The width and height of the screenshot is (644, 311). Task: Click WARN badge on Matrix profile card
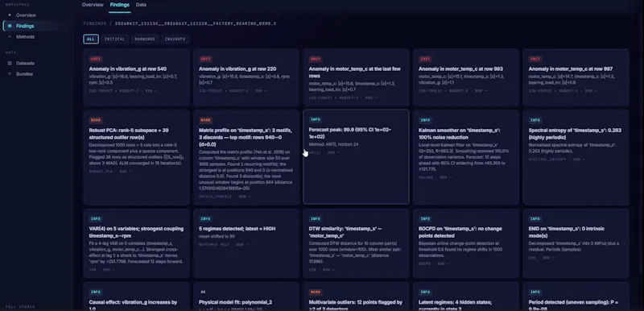pos(205,120)
